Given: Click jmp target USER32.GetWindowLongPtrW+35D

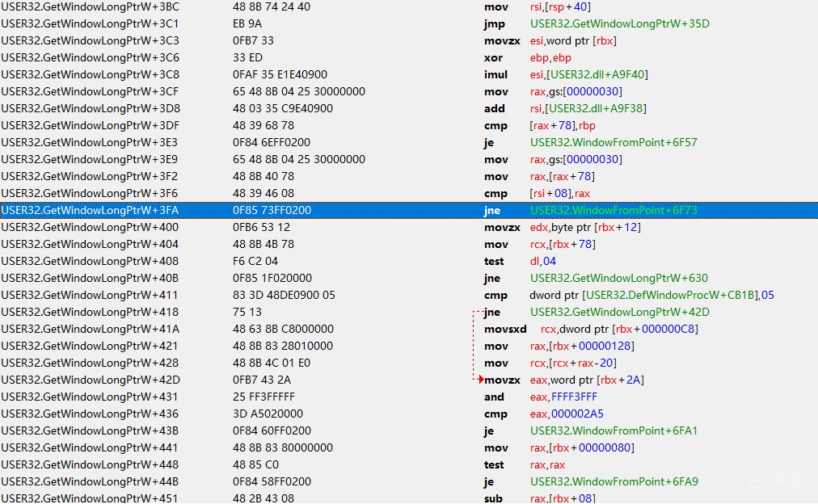Looking at the screenshot, I should (620, 23).
